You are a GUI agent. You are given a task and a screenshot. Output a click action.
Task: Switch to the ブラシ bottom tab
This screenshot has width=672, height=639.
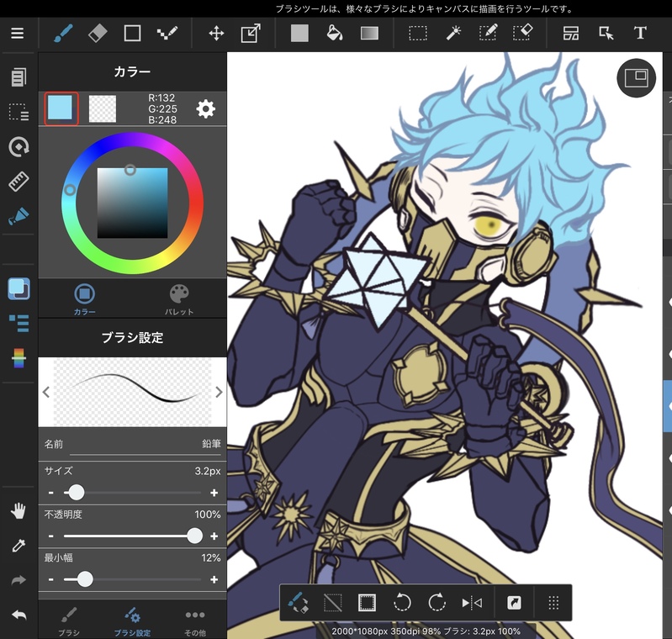click(x=69, y=621)
